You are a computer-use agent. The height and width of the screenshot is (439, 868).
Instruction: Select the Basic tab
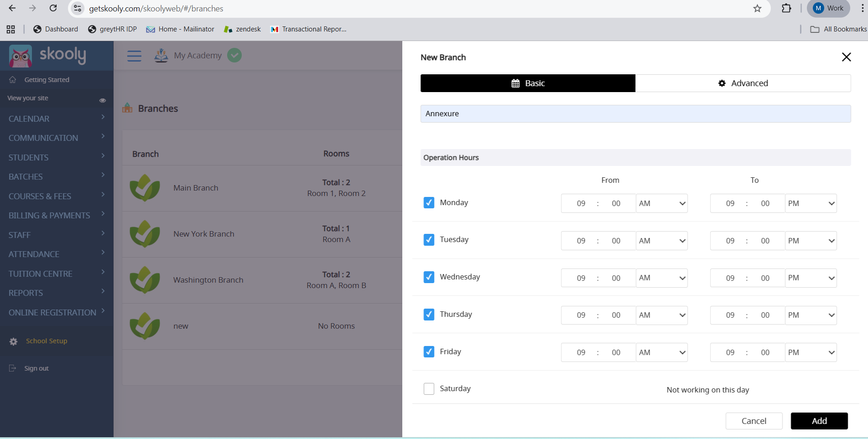tap(528, 83)
